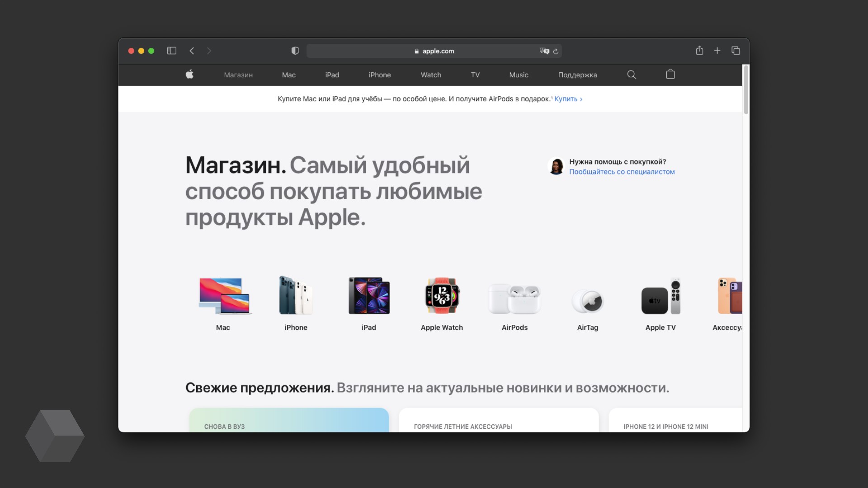
Task: Open the TV nav item
Action: click(x=475, y=75)
